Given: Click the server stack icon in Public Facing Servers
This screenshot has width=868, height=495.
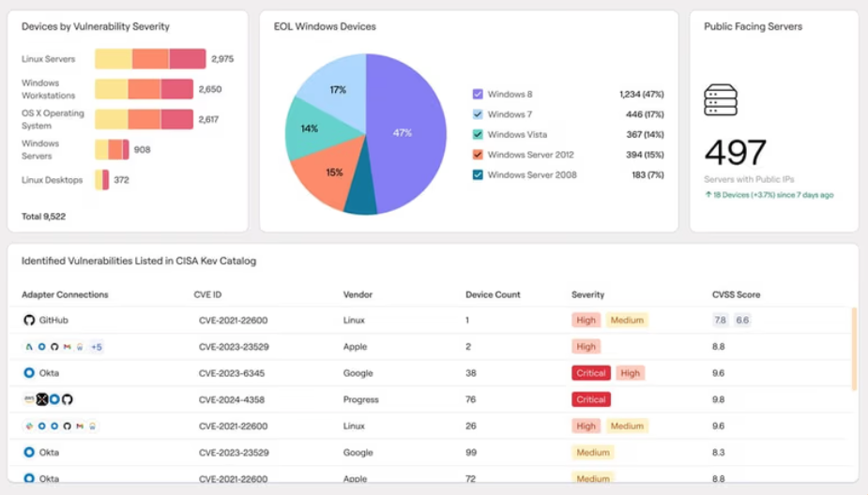Looking at the screenshot, I should pyautogui.click(x=720, y=100).
